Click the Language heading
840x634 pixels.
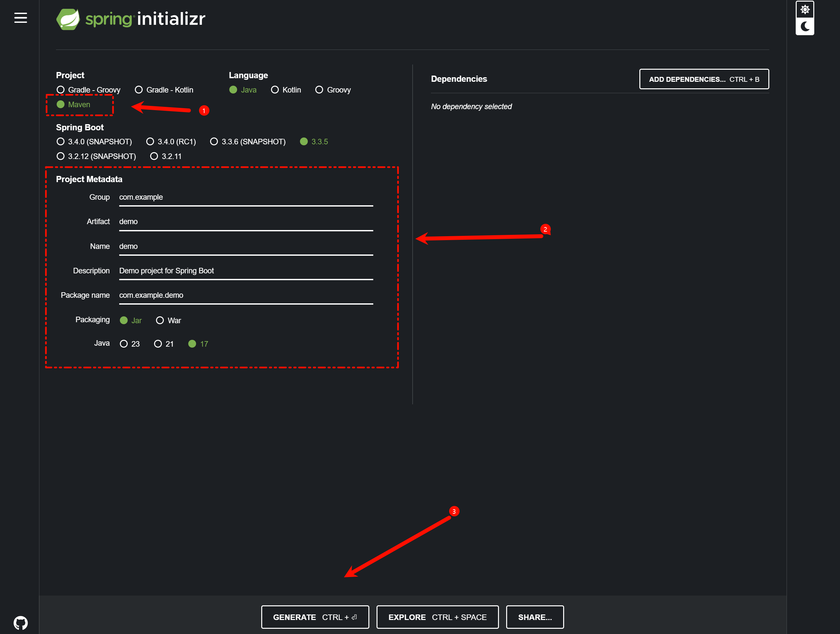(249, 75)
